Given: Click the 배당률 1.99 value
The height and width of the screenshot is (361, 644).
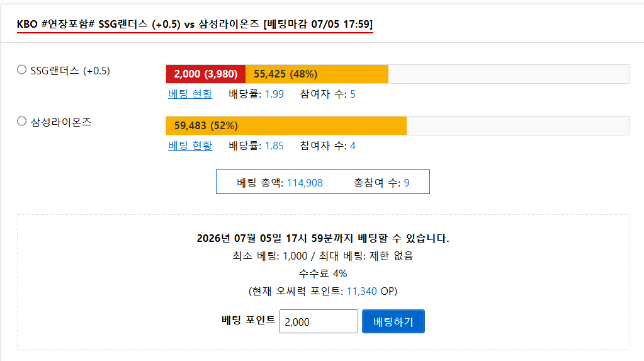Looking at the screenshot, I should [x=274, y=94].
